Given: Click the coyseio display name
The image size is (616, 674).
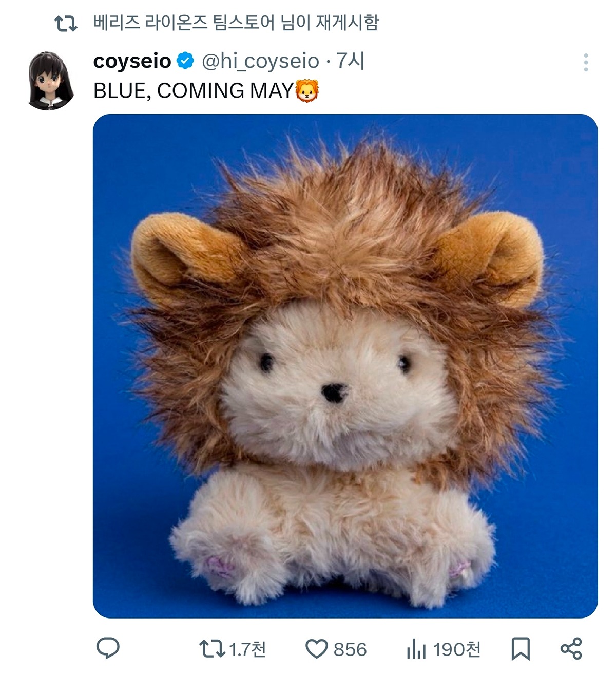Looking at the screenshot, I should point(132,61).
